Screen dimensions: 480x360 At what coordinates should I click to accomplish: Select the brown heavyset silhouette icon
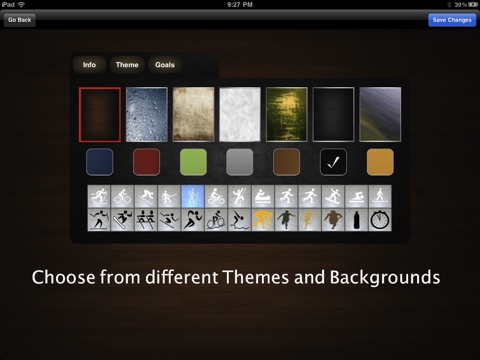[333, 220]
